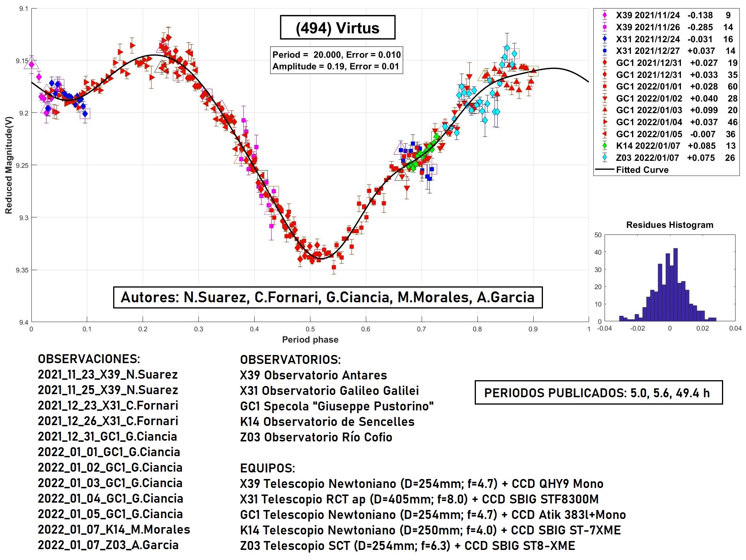The image size is (746, 560).
Task: Click observation 2021_12_31_GC1_G.Ciancia
Action: 107,436
